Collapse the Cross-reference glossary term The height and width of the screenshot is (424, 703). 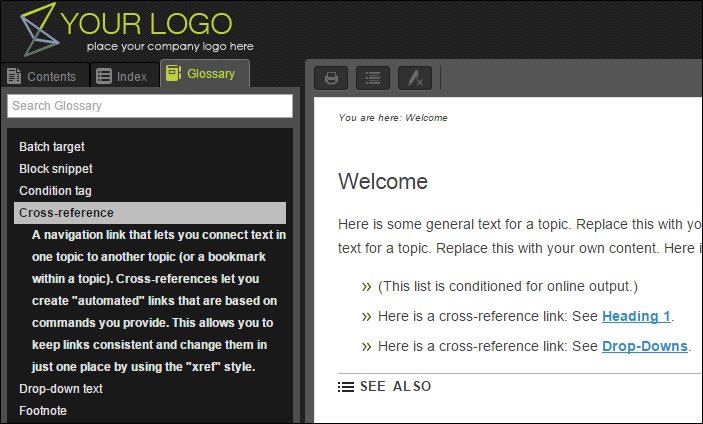click(66, 213)
